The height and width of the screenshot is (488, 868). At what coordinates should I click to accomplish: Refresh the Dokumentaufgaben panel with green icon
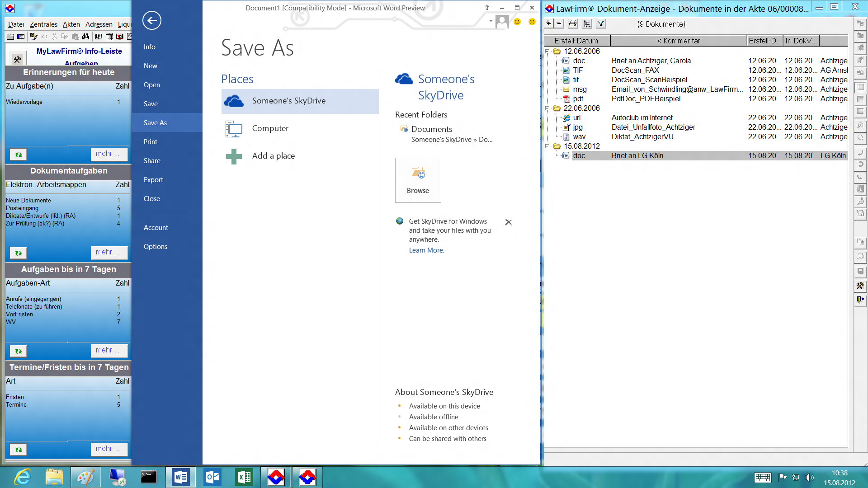pos(19,253)
